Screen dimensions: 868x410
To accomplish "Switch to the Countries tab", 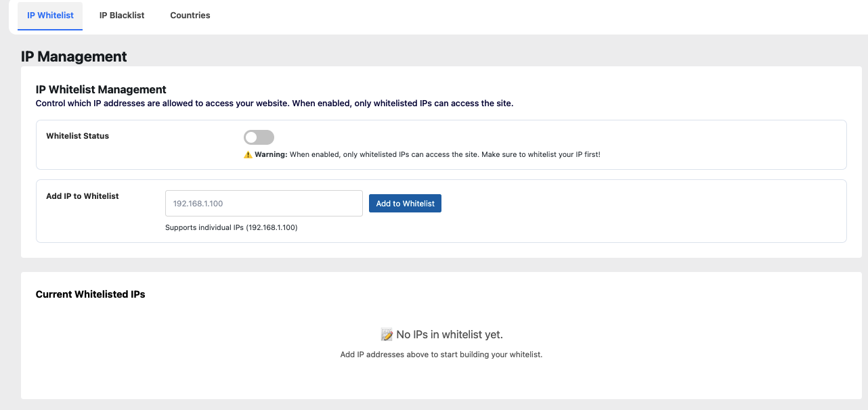I will (190, 16).
